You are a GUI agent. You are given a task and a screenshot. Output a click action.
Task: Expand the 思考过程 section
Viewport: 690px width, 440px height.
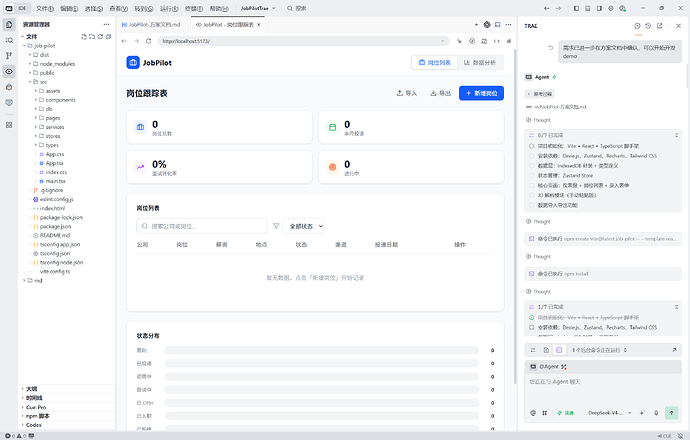(x=540, y=94)
